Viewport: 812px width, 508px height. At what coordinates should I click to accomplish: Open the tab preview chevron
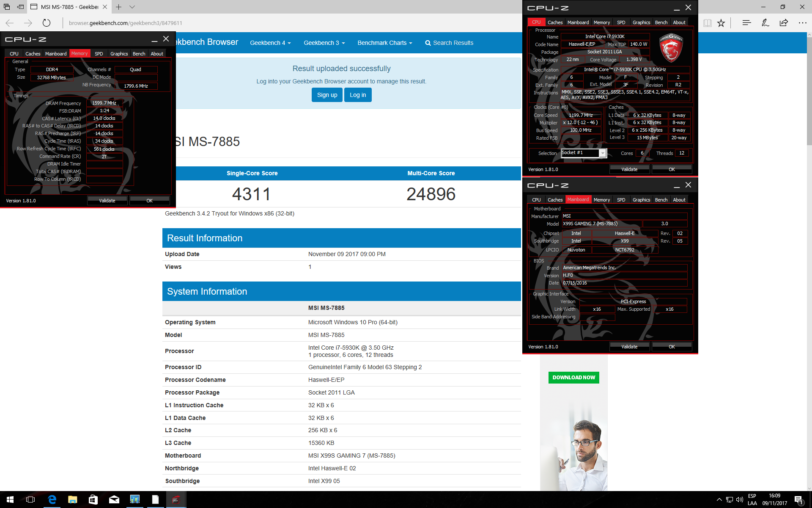(132, 7)
